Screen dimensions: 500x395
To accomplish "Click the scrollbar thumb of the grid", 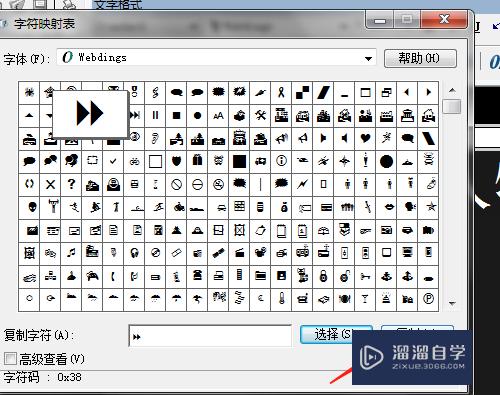I will coord(452,106).
